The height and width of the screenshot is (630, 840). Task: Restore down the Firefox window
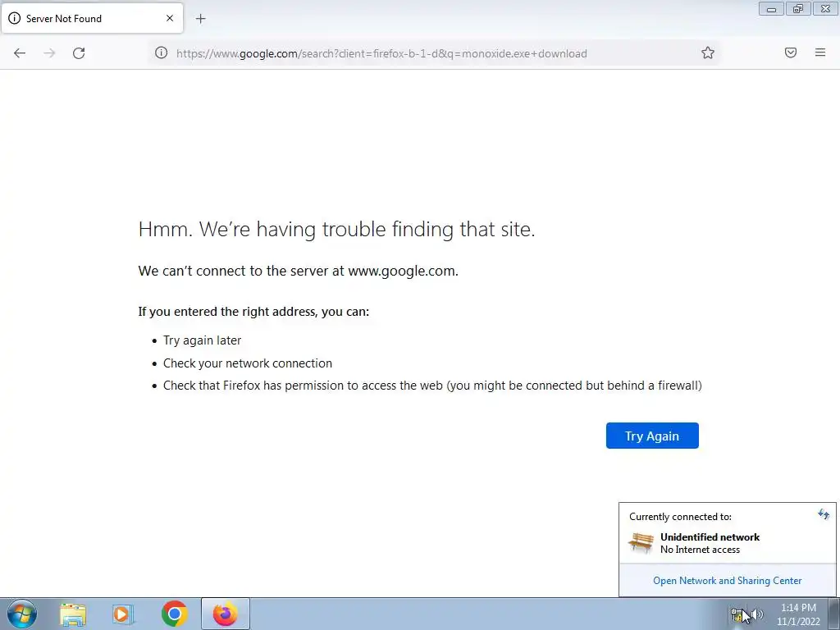[798, 9]
